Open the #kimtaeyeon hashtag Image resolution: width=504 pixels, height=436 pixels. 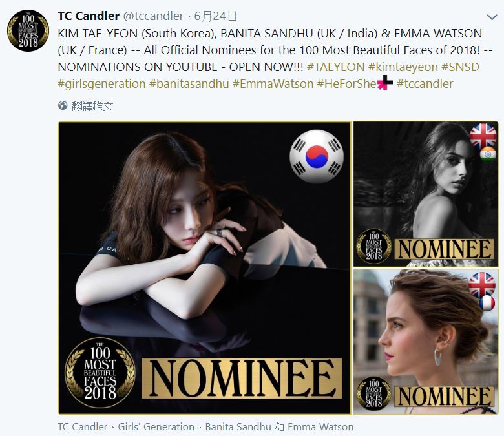coord(403,67)
